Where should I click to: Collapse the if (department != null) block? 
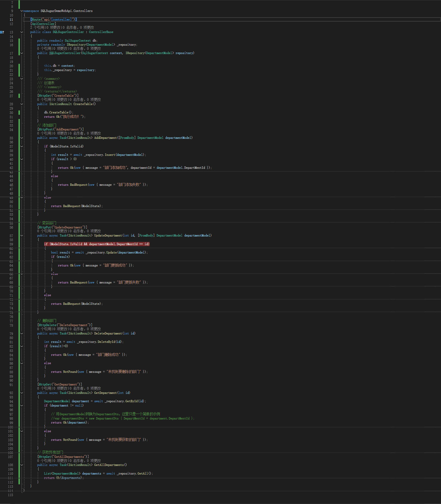tap(22, 406)
